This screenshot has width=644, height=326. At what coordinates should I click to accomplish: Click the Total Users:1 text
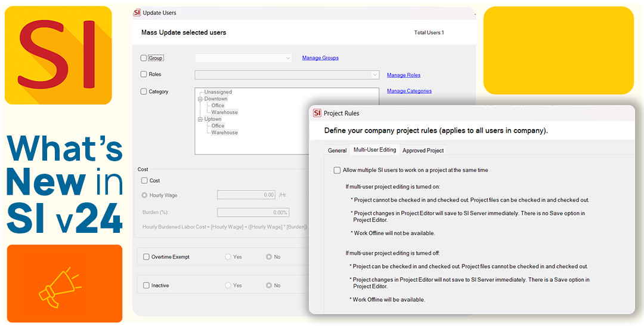tap(429, 32)
